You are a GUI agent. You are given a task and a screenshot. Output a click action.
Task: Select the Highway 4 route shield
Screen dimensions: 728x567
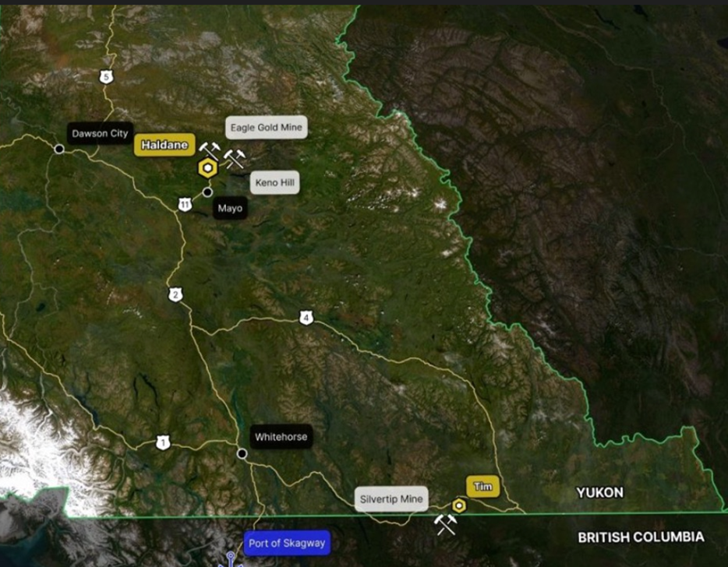pyautogui.click(x=306, y=318)
